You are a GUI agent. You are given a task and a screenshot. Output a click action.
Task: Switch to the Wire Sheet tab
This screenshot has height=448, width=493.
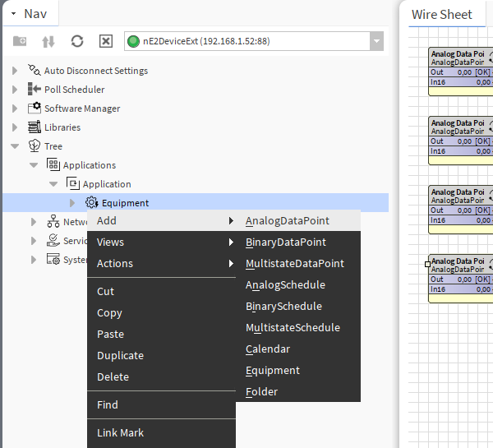[x=442, y=15]
